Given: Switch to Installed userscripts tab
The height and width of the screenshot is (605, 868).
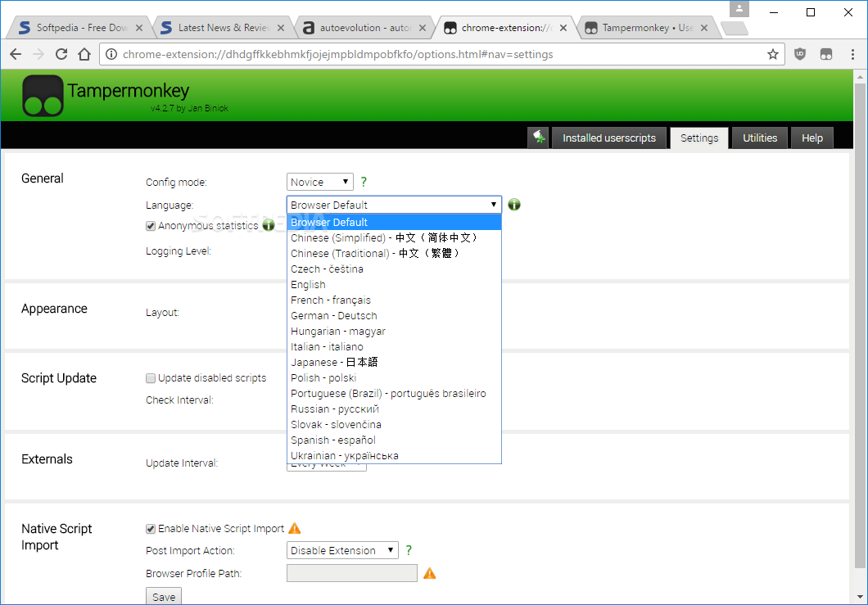Looking at the screenshot, I should [609, 138].
